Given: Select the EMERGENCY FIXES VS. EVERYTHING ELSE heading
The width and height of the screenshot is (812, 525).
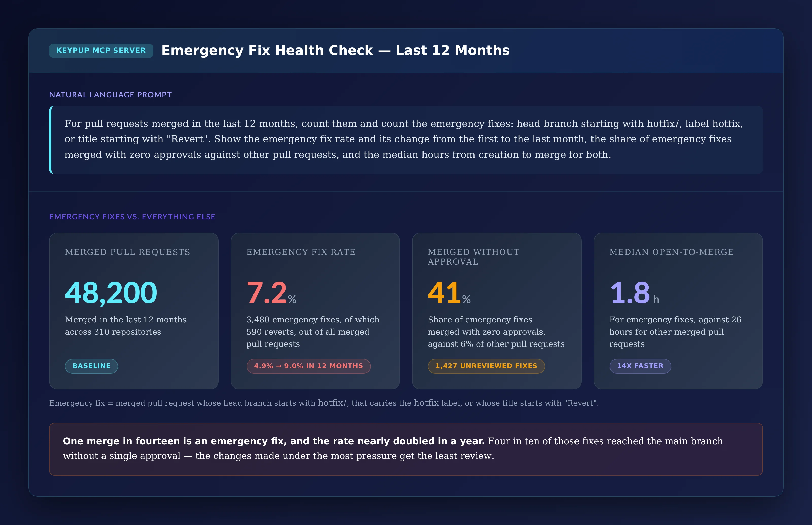Looking at the screenshot, I should [x=132, y=217].
